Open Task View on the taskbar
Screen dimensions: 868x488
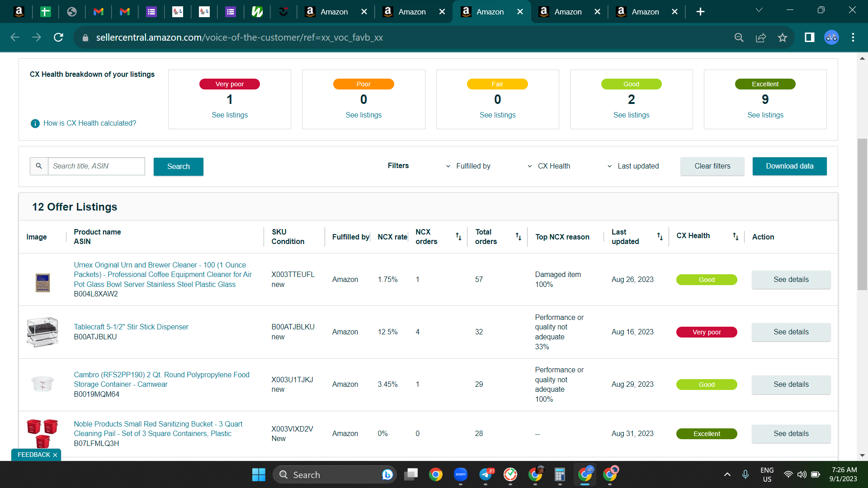411,474
